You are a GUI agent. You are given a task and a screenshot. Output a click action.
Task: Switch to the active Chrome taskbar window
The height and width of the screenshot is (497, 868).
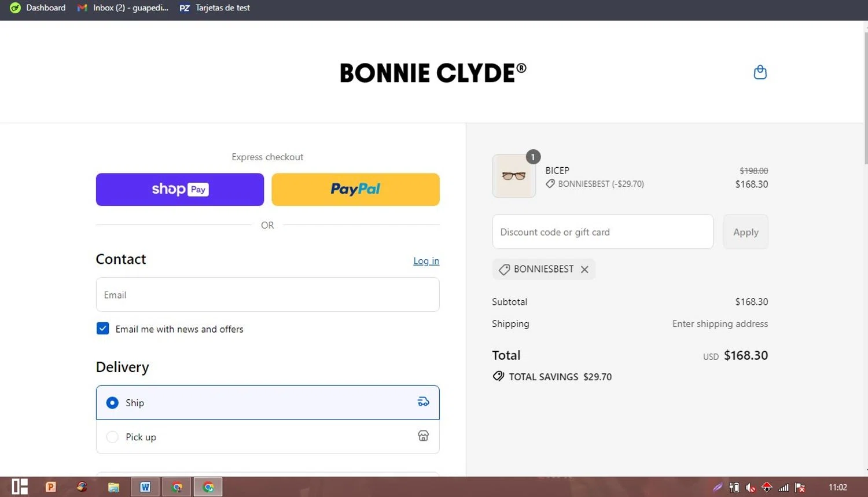tap(208, 487)
